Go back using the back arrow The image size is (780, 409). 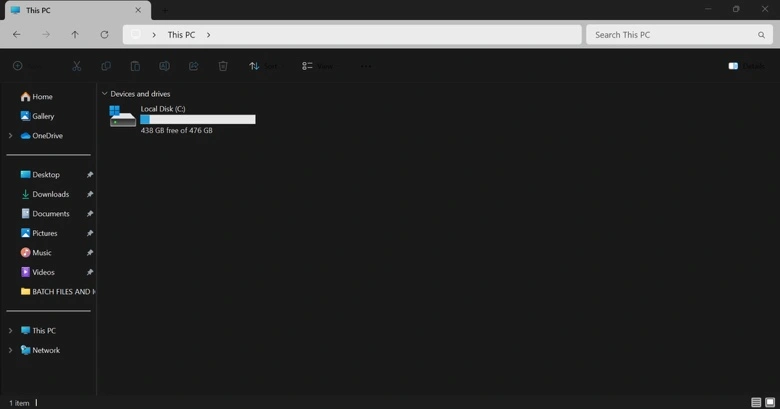point(16,34)
